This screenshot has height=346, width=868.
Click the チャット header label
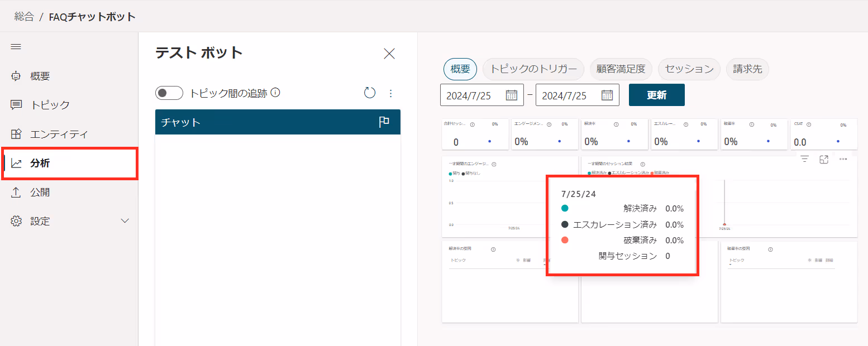tap(180, 122)
